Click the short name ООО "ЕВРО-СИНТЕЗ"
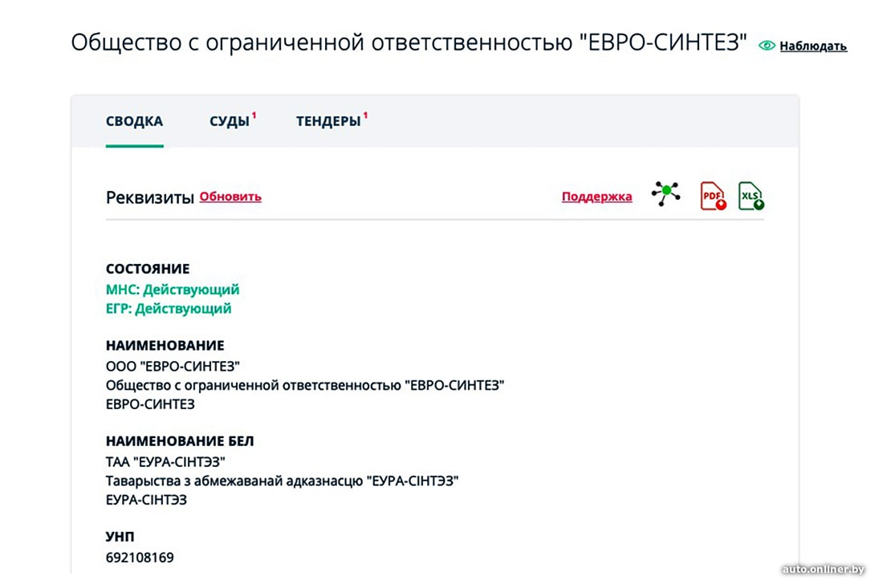The height and width of the screenshot is (588, 883). 173,366
